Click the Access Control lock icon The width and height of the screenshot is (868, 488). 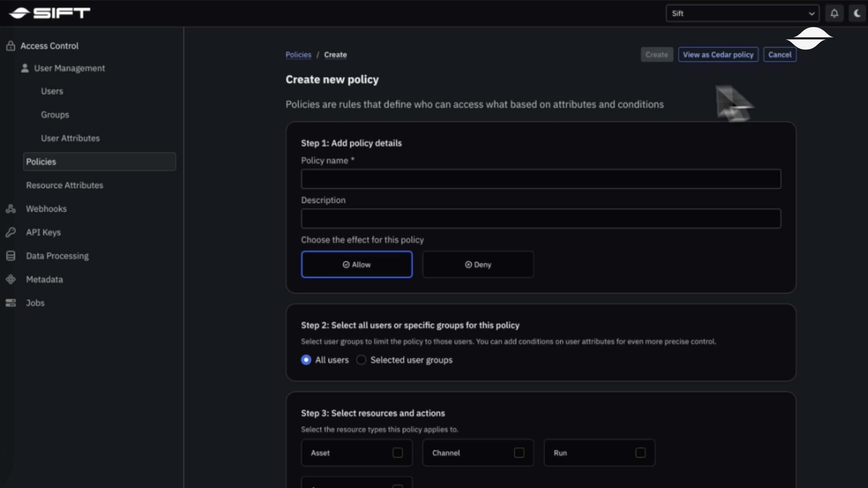click(11, 46)
